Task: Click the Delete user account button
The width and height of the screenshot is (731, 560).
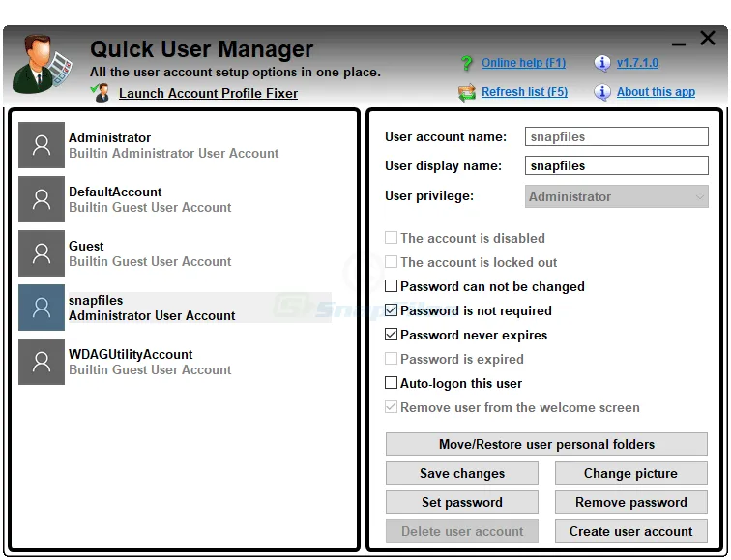Action: click(461, 531)
